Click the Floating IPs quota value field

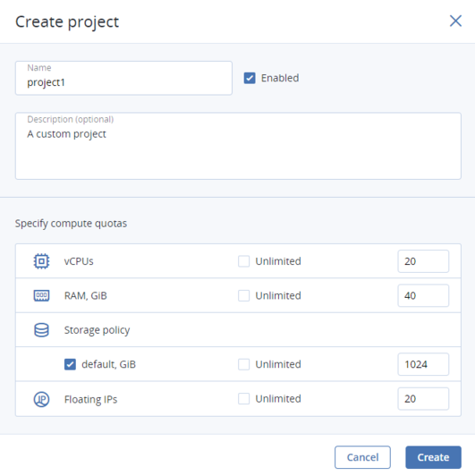[423, 398]
